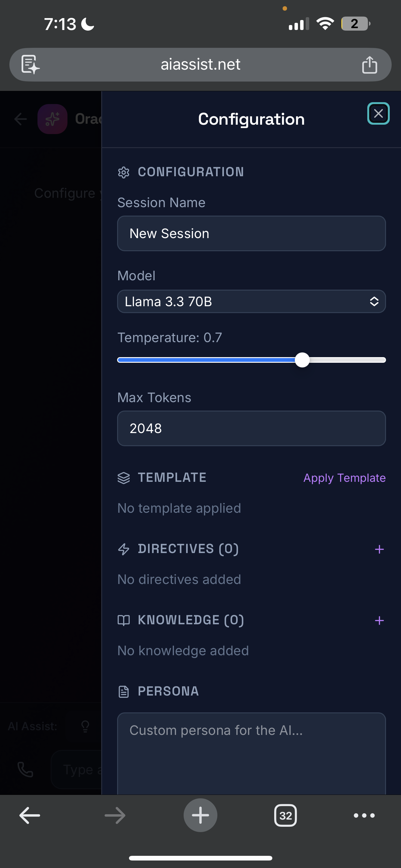Focus the Session Name input field

[251, 233]
